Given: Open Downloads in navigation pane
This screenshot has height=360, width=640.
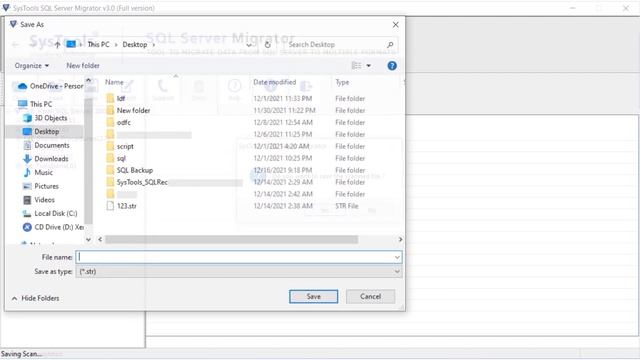Looking at the screenshot, I should coord(46,159).
